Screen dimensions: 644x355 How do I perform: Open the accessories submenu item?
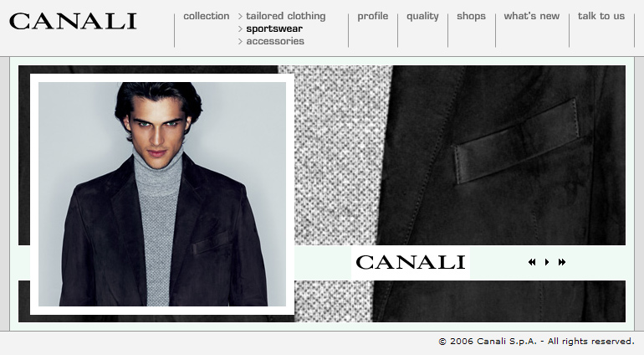click(275, 41)
